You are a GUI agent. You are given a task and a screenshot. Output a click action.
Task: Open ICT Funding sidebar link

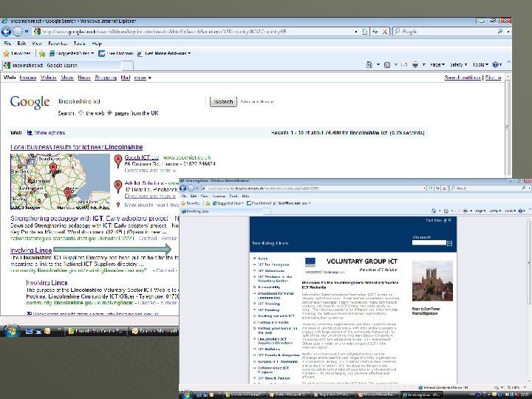268,310
